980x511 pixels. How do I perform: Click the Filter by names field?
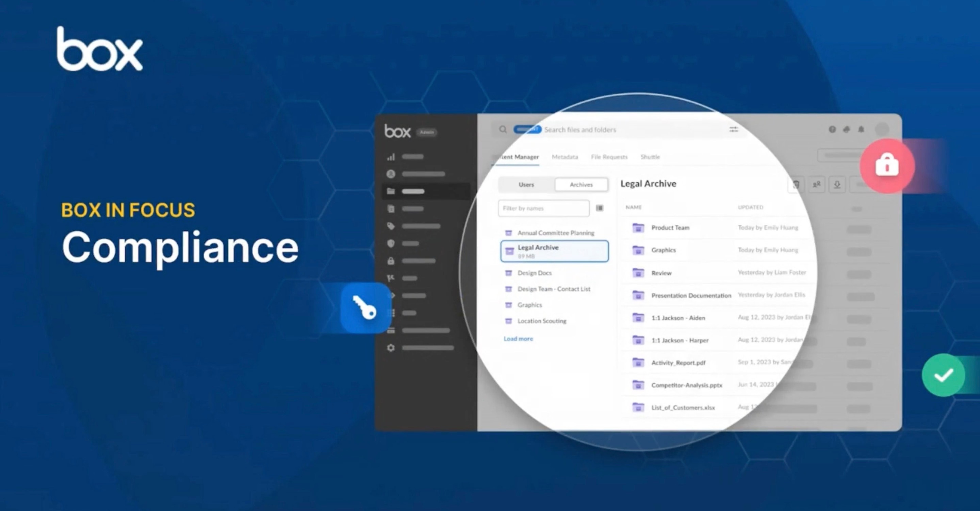click(544, 208)
